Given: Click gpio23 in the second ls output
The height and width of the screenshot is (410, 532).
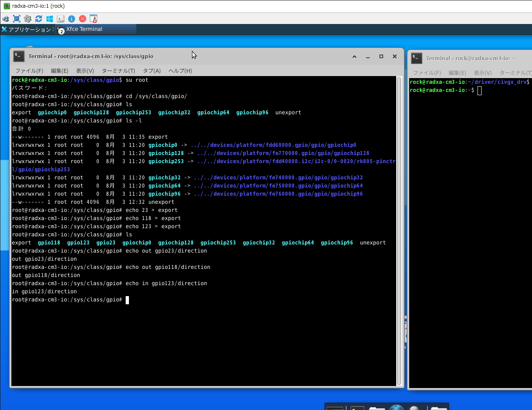Looking at the screenshot, I should coord(106,243).
